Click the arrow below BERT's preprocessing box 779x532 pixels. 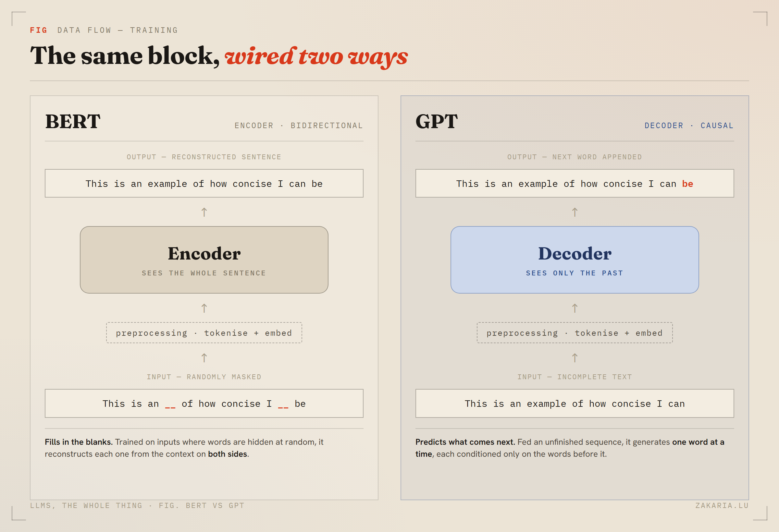[x=204, y=358]
